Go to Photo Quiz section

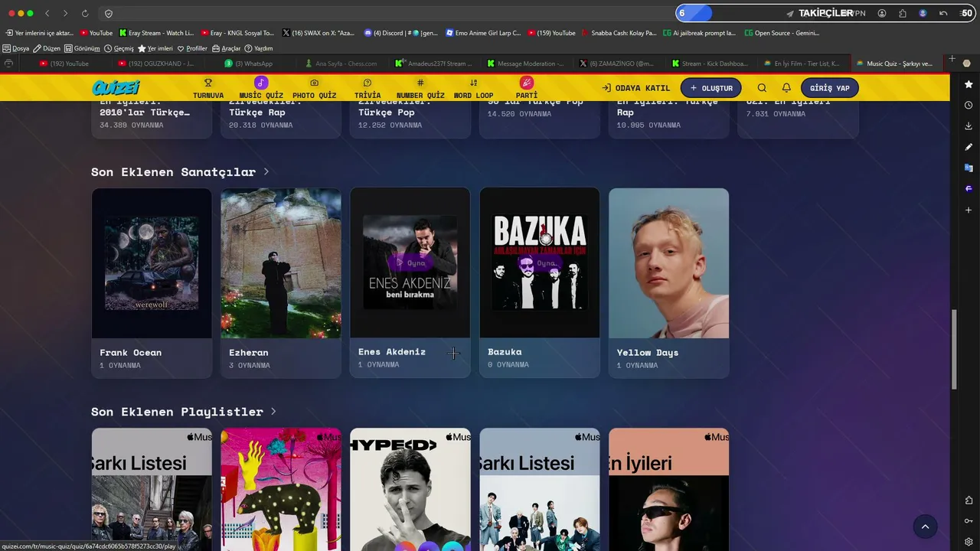pos(314,89)
